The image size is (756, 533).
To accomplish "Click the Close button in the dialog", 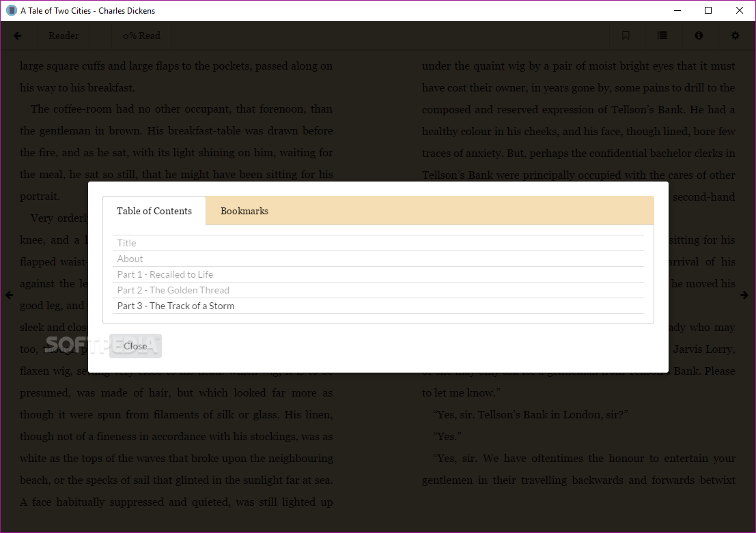I will [x=135, y=346].
